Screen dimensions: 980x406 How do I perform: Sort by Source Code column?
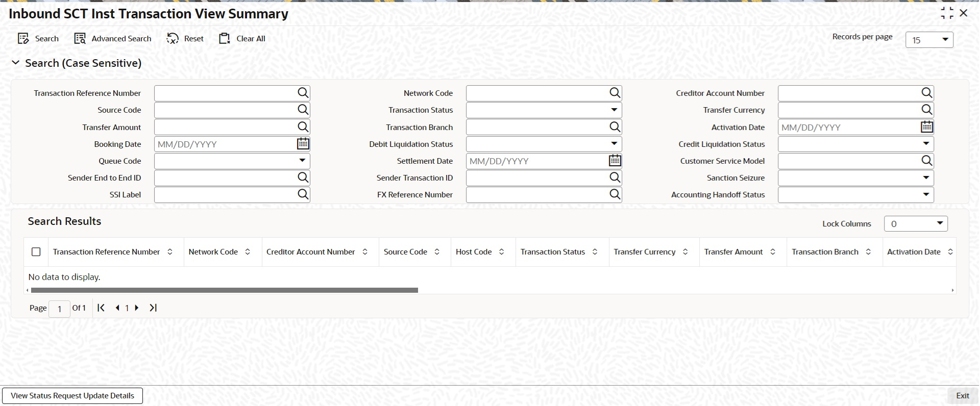point(437,252)
